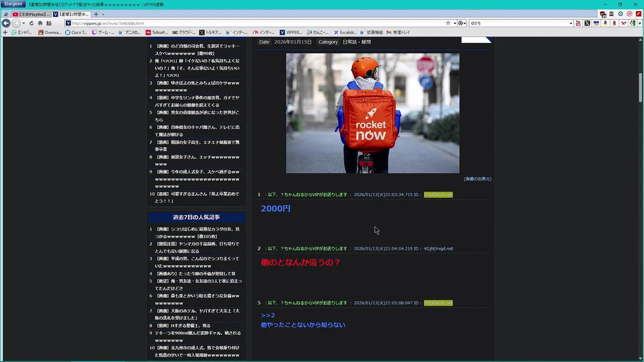
Task: Search with the Google Maps icon
Action: pos(632,23)
